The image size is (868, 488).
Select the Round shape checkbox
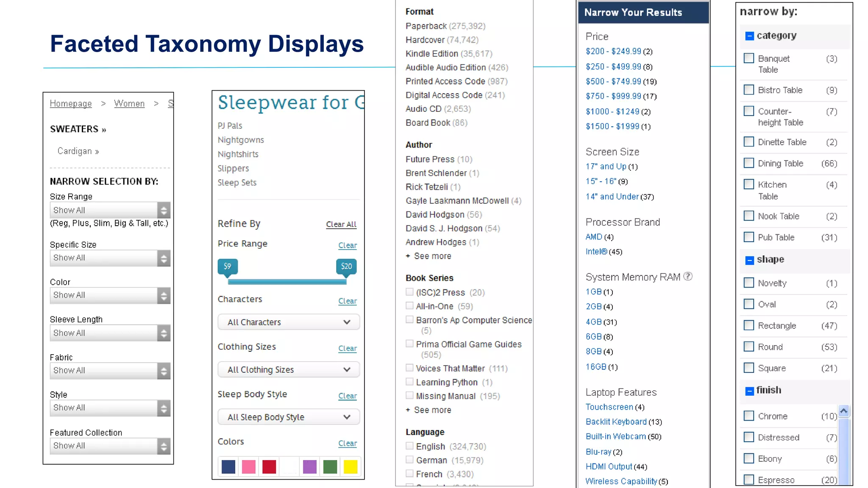(x=749, y=346)
